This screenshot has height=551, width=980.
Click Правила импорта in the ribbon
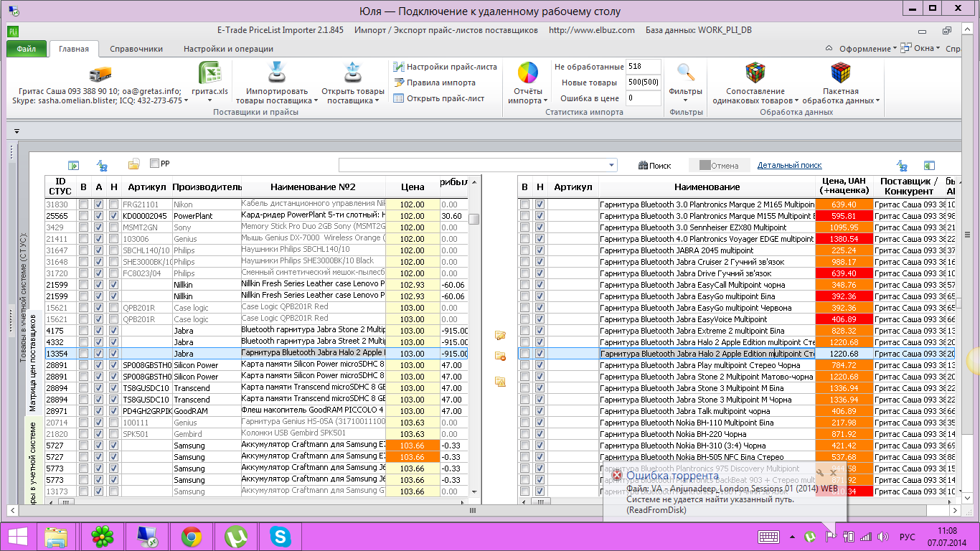[x=435, y=83]
